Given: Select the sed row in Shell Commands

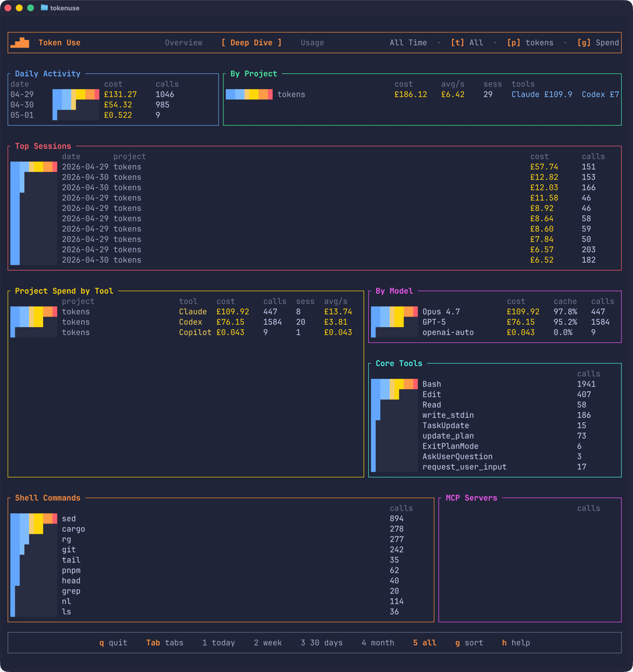Looking at the screenshot, I should (221, 519).
